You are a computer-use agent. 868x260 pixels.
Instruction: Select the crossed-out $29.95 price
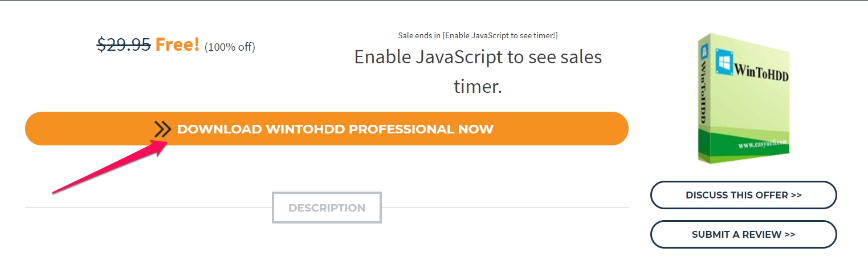(x=124, y=44)
